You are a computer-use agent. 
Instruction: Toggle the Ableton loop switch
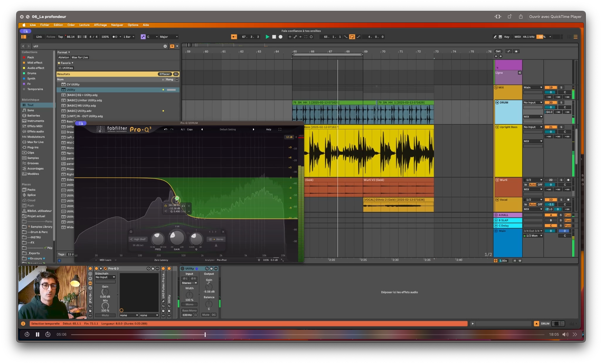coord(352,37)
